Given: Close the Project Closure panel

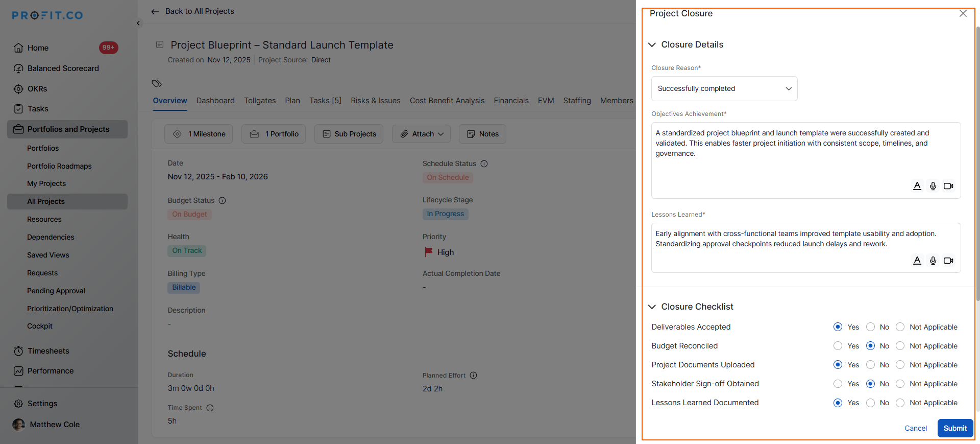Looking at the screenshot, I should [x=963, y=14].
